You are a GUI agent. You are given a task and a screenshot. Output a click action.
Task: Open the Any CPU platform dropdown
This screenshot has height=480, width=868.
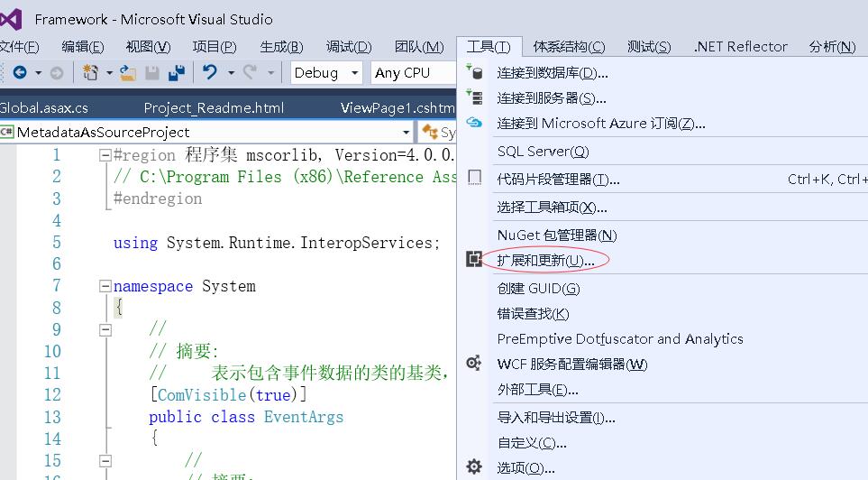[414, 72]
